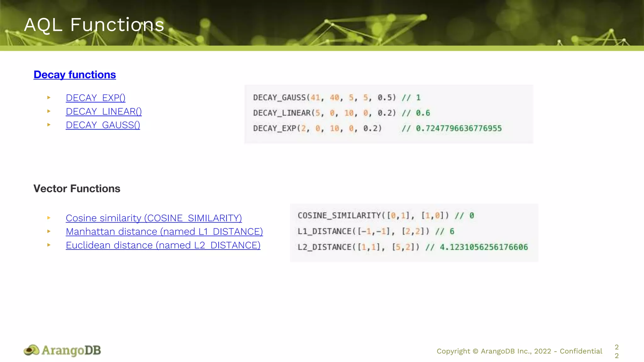The width and height of the screenshot is (644, 362).
Task: Open the DECAY_LINEAR() link
Action: (104, 111)
